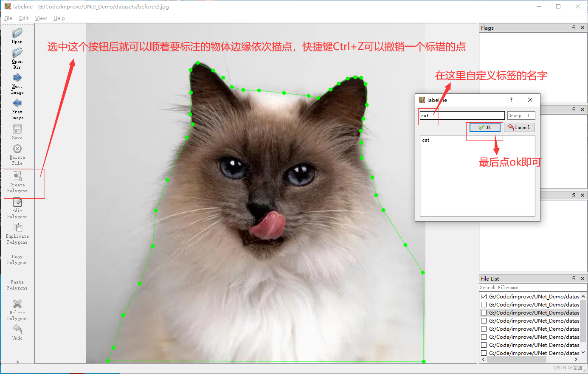Open the Edit menu
Image resolution: width=588 pixels, height=374 pixels.
(x=24, y=18)
